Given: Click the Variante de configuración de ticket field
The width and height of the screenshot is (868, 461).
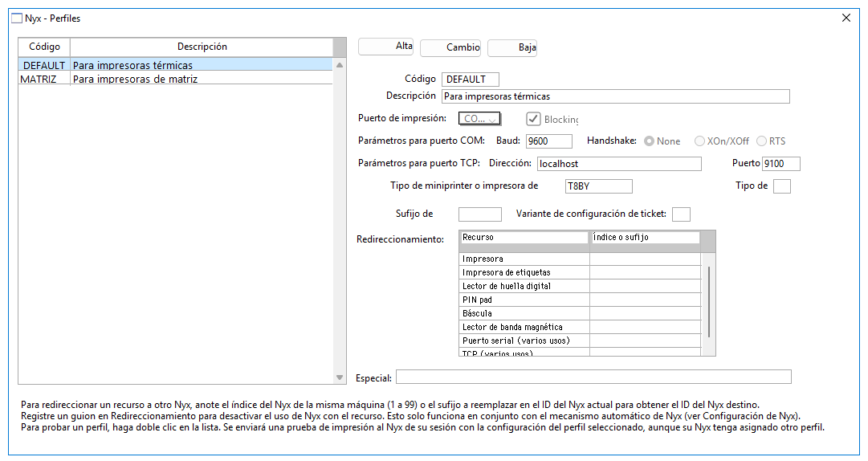Looking at the screenshot, I should pos(681,214).
